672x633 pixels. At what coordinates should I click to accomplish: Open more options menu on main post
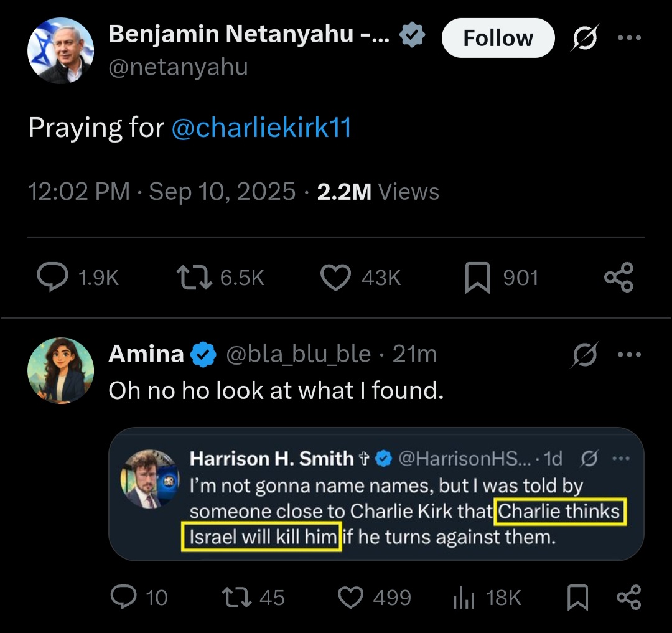pos(628,39)
